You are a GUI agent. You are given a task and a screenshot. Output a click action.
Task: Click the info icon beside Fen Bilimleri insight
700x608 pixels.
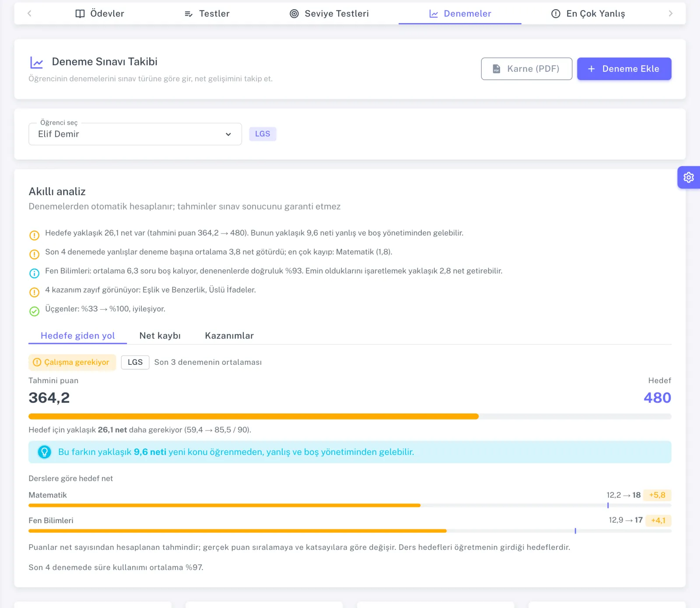tap(34, 273)
